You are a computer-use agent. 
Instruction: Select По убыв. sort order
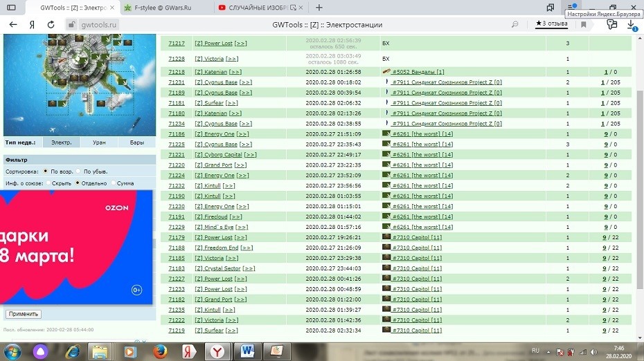point(78,172)
